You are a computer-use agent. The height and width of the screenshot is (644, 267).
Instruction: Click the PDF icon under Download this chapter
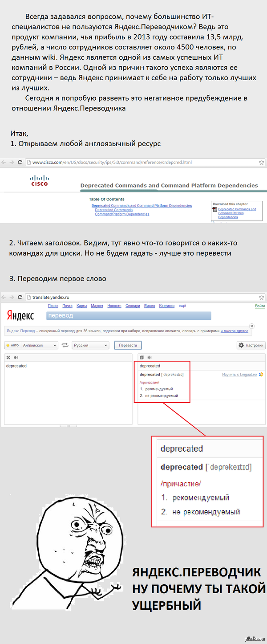pyautogui.click(x=215, y=209)
